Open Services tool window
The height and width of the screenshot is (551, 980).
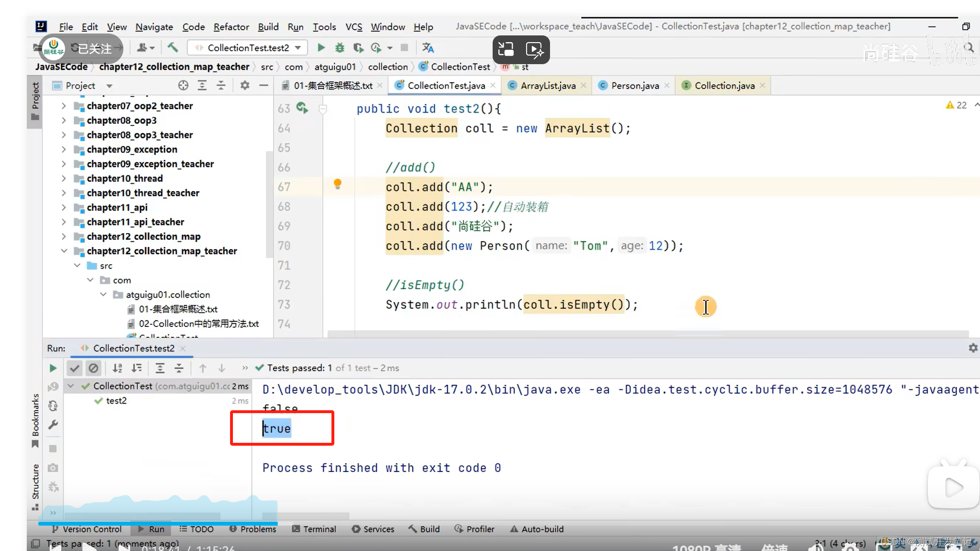coord(373,529)
